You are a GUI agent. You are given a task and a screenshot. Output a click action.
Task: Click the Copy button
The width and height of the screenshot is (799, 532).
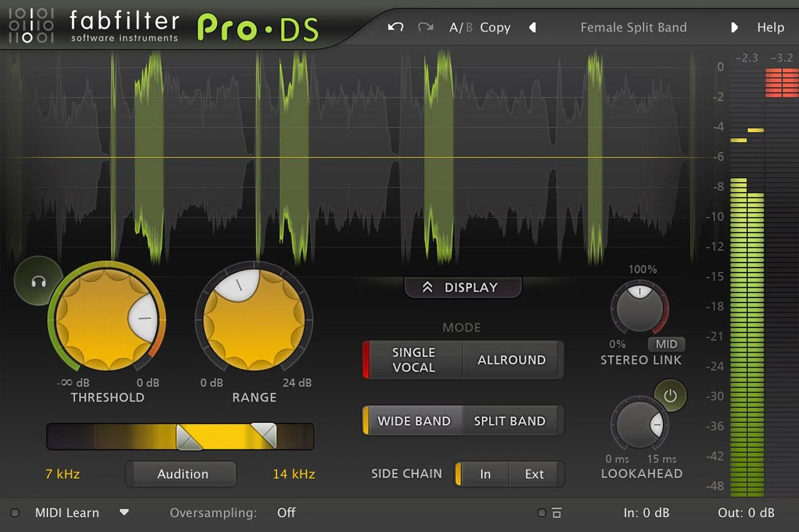[x=495, y=27]
